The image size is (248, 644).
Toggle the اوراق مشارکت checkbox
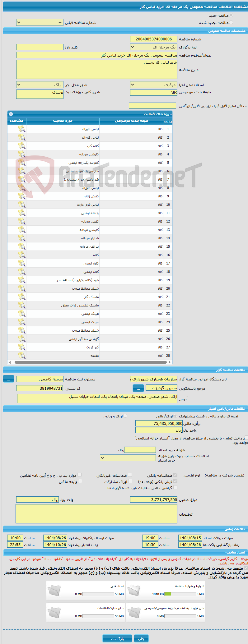130,481
